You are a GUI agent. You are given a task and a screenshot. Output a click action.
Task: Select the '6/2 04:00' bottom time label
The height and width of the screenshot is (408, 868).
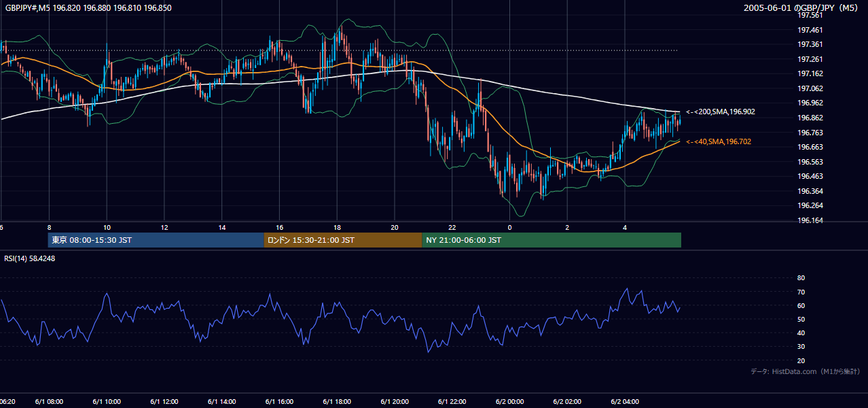point(626,402)
